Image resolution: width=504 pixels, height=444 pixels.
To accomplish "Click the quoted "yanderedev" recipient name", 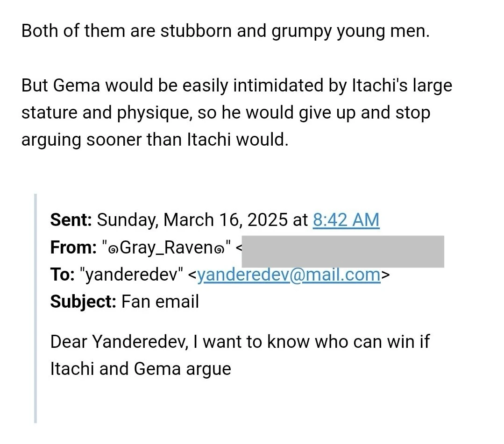I will (132, 275).
